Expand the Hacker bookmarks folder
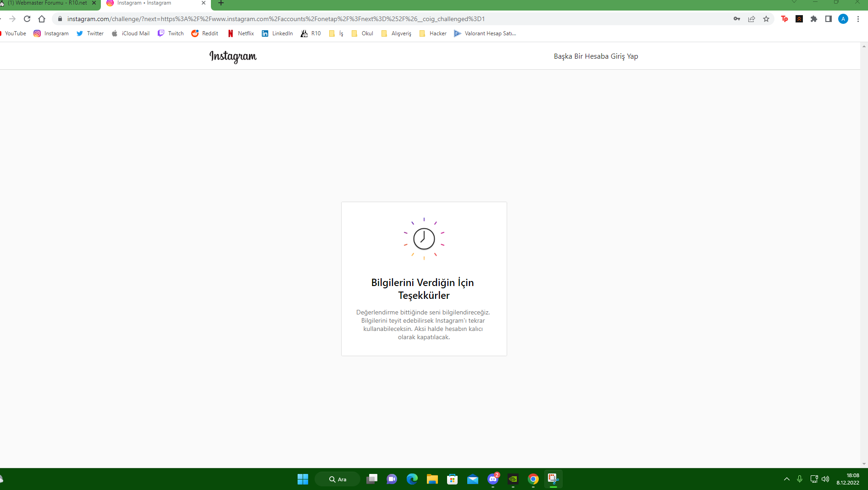 coord(433,33)
